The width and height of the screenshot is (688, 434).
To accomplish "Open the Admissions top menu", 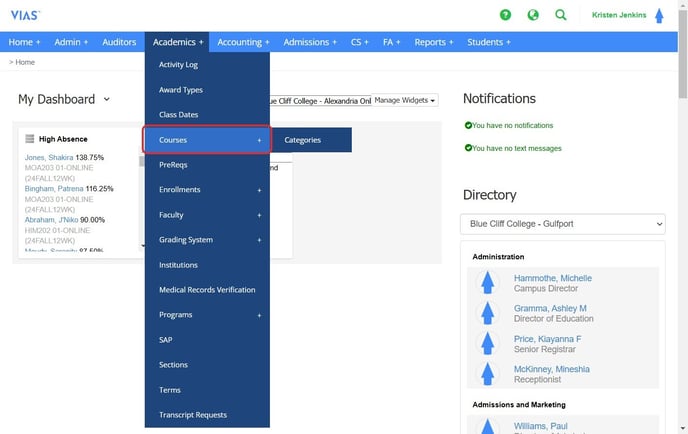I will point(310,42).
